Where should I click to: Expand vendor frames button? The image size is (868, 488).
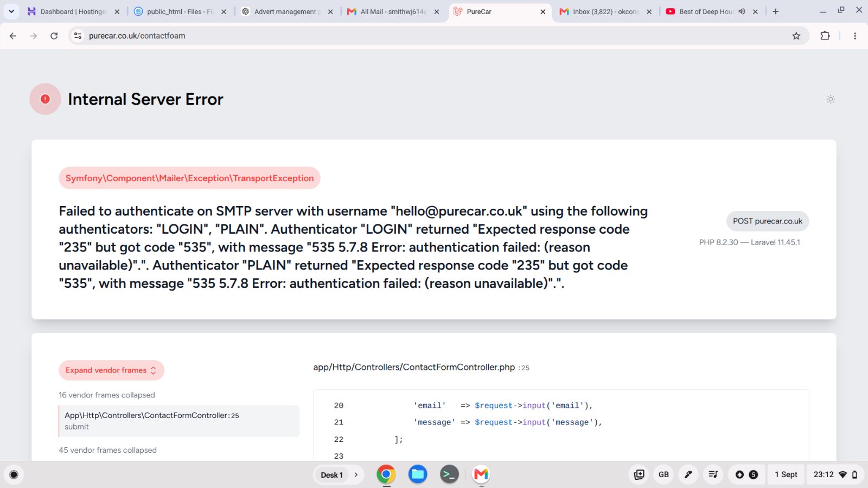[x=111, y=370]
